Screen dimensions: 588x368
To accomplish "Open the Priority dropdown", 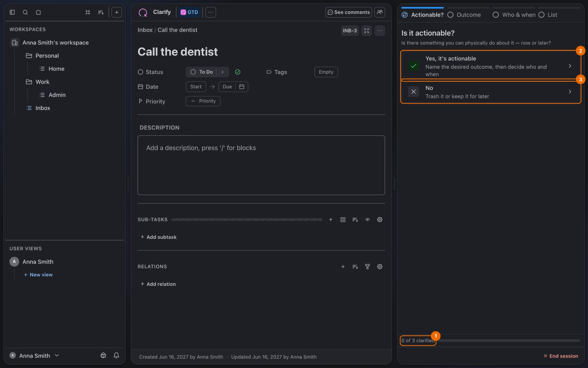I will [x=203, y=101].
